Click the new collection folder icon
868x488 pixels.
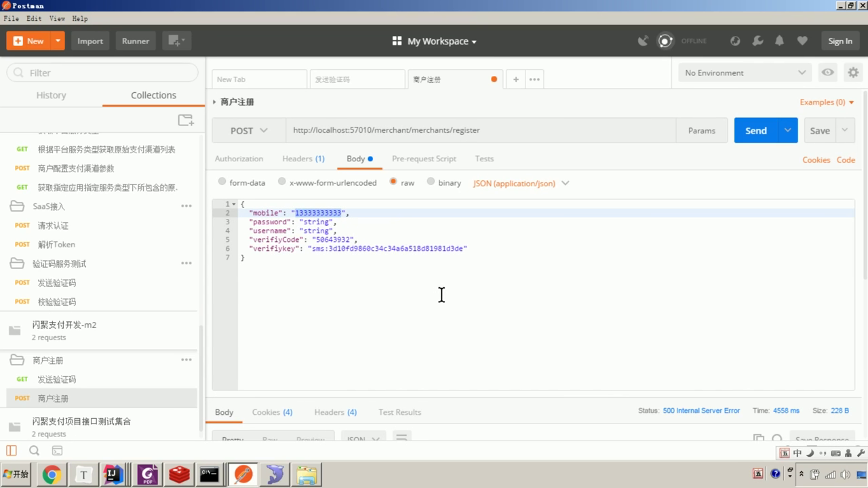pyautogui.click(x=185, y=120)
